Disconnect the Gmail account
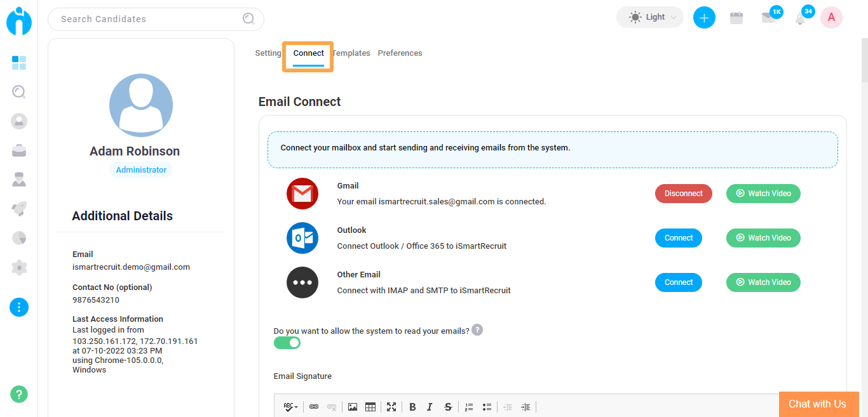The image size is (868, 417). click(683, 193)
